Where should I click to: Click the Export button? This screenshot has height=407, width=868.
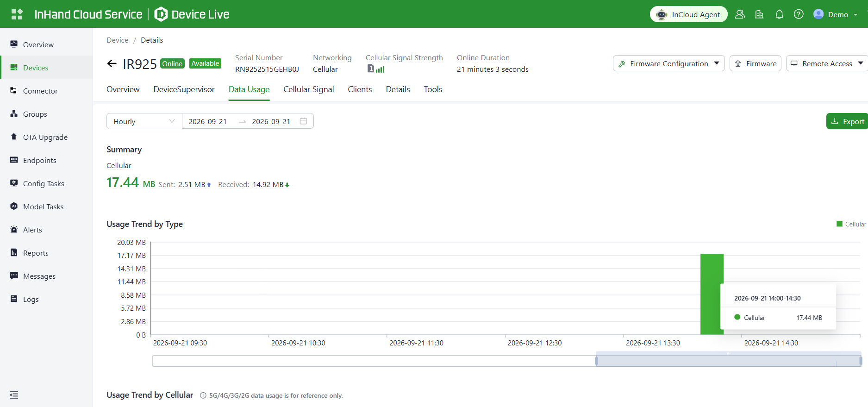pos(847,121)
